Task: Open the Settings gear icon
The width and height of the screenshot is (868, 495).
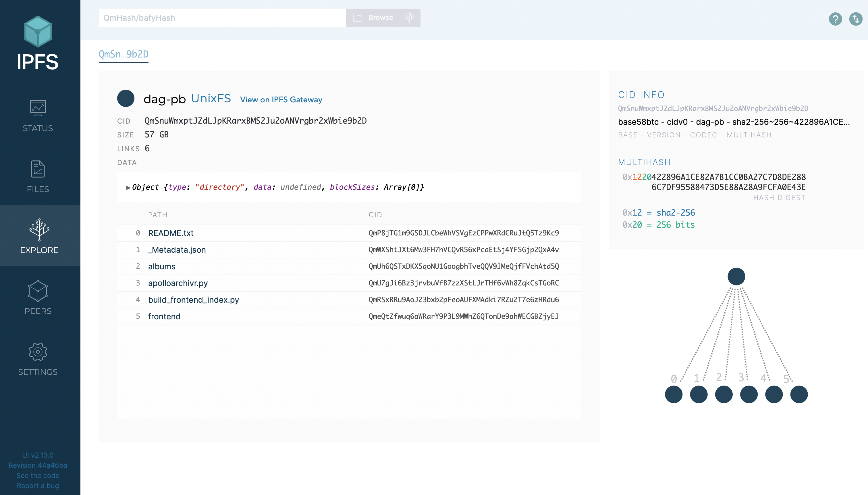Action: 38,352
